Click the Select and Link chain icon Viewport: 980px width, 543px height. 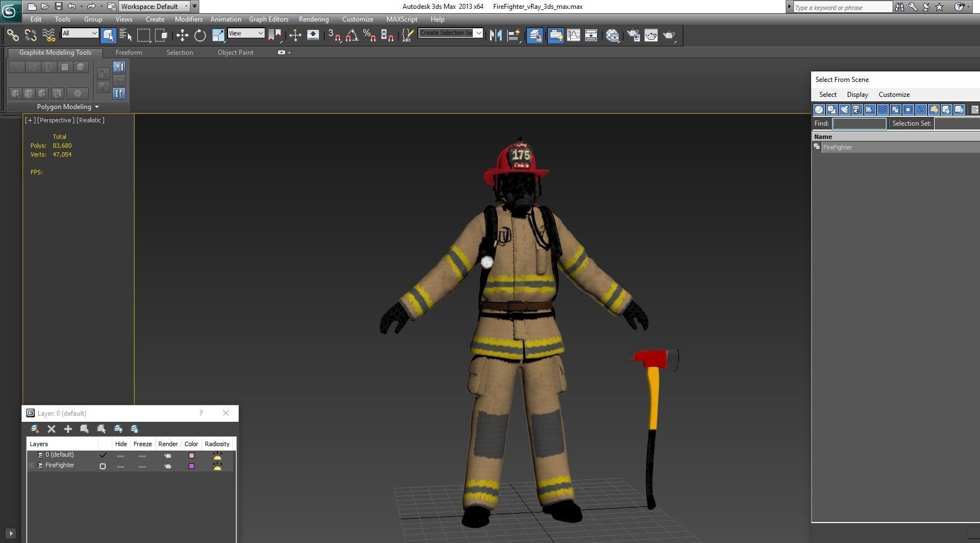coord(12,35)
